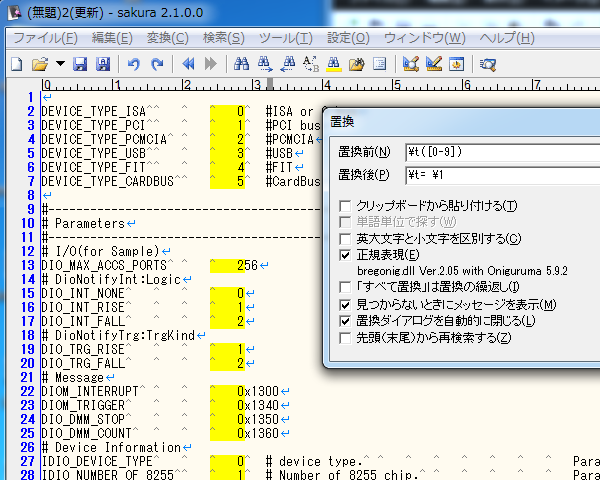Click the Save As floppy disk icon

point(103,64)
